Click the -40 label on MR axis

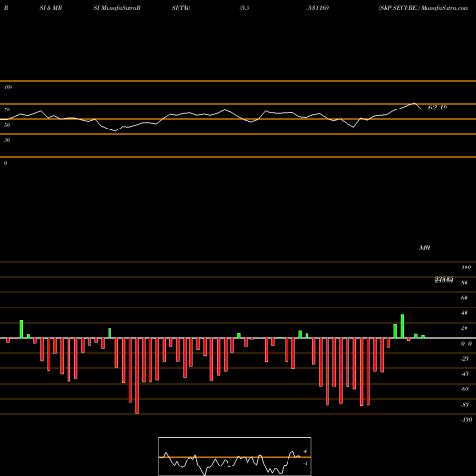pyautogui.click(x=465, y=374)
